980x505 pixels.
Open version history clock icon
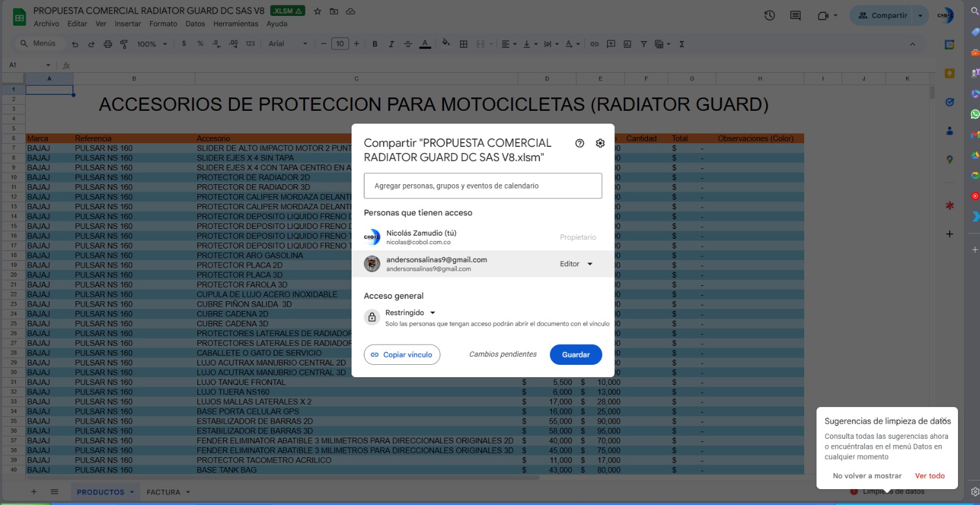pyautogui.click(x=769, y=15)
